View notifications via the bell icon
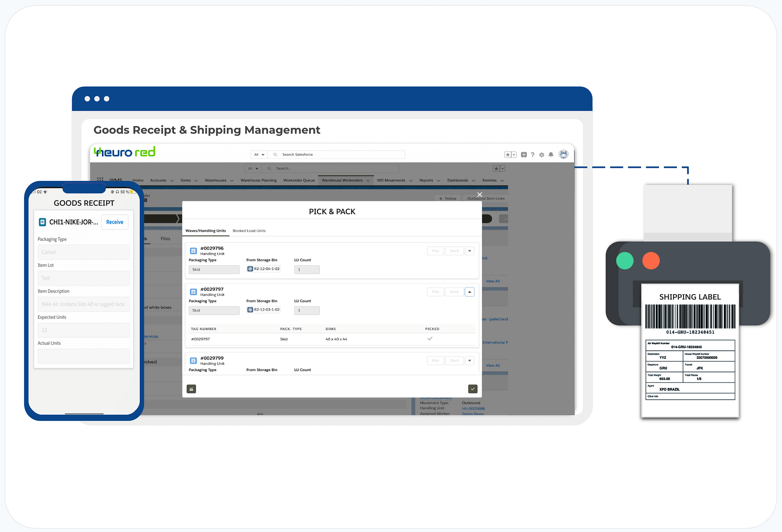 tap(551, 155)
